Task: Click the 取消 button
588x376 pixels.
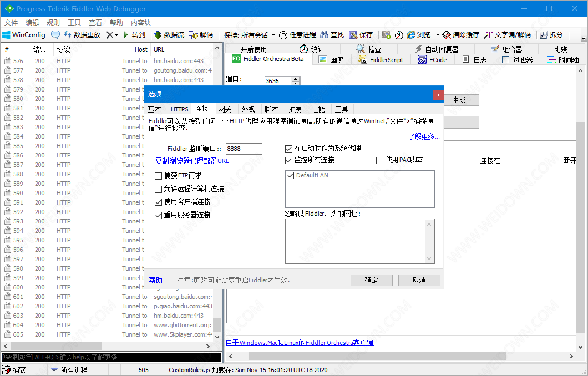Action: click(x=419, y=280)
